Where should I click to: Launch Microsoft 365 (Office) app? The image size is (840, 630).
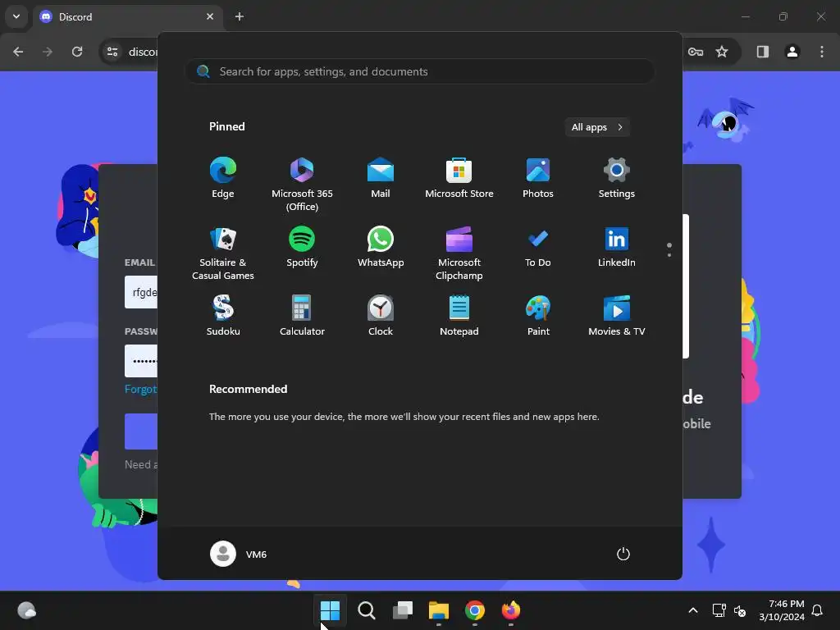coord(302,185)
